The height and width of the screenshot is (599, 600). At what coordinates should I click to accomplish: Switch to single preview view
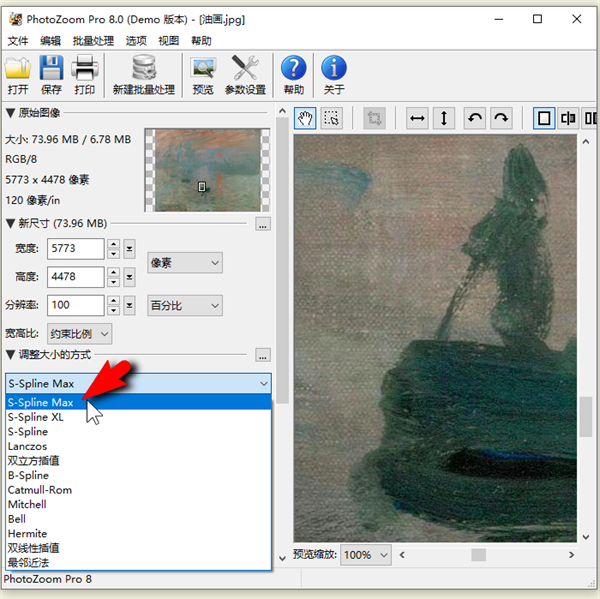point(544,118)
